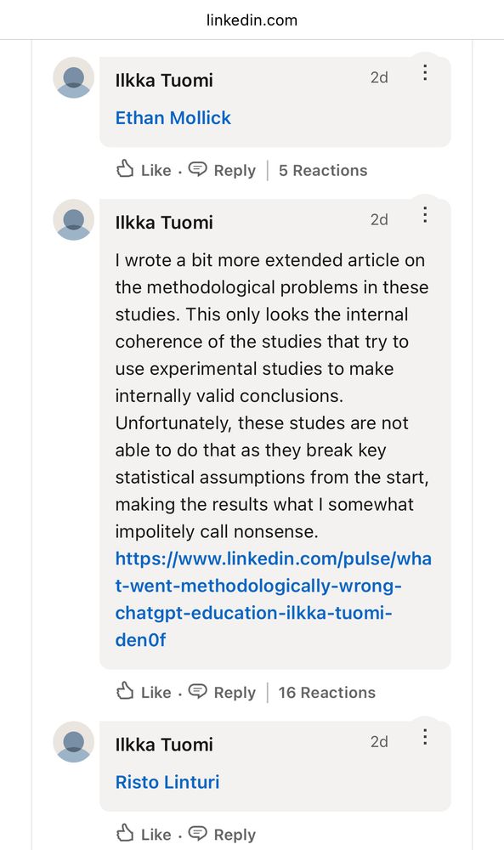Click the Reply speech bubble icon under Ethan Mollick comment
This screenshot has width=504, height=850.
click(x=198, y=170)
